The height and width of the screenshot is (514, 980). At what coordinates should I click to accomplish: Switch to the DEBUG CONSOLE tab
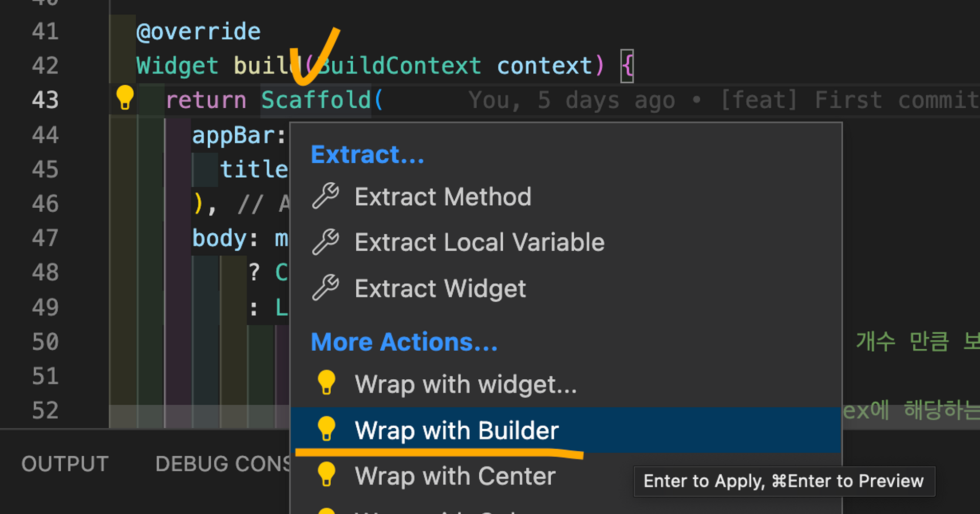point(223,464)
